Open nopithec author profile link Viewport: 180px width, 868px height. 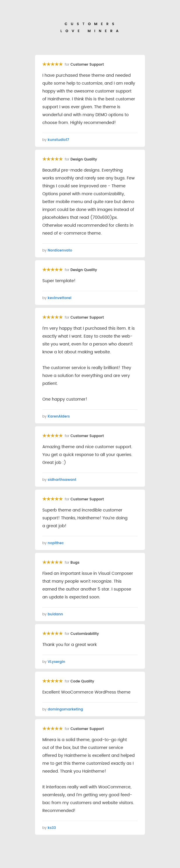(x=56, y=543)
